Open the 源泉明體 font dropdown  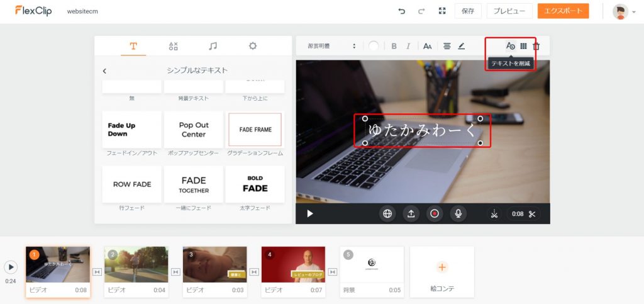tap(331, 46)
